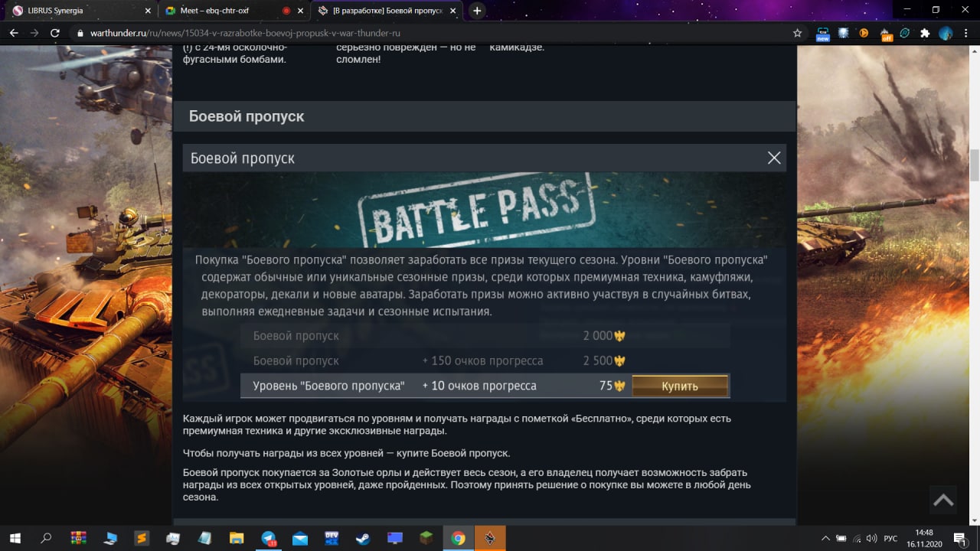The width and height of the screenshot is (980, 551).
Task: Open Minecraft from the taskbar
Action: (426, 538)
